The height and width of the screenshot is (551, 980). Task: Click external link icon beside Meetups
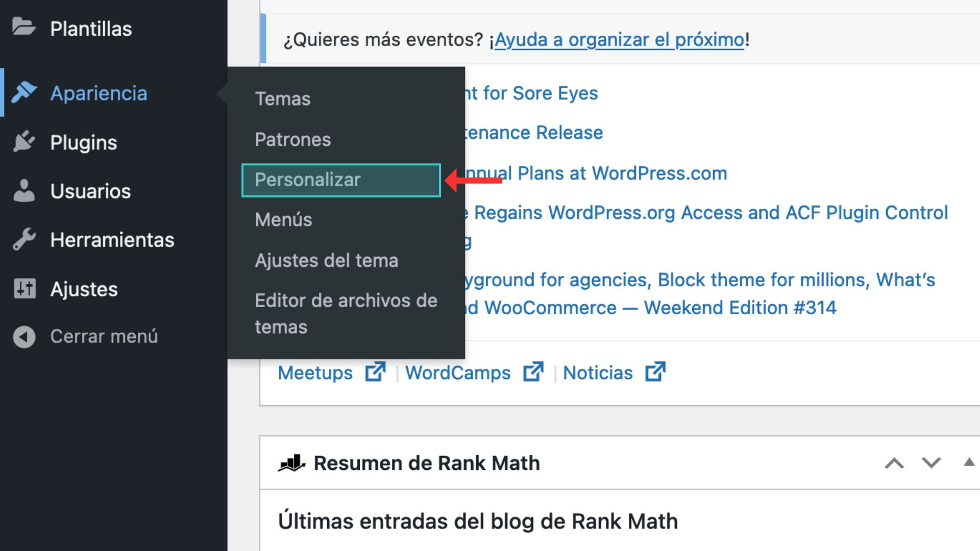coord(375,372)
